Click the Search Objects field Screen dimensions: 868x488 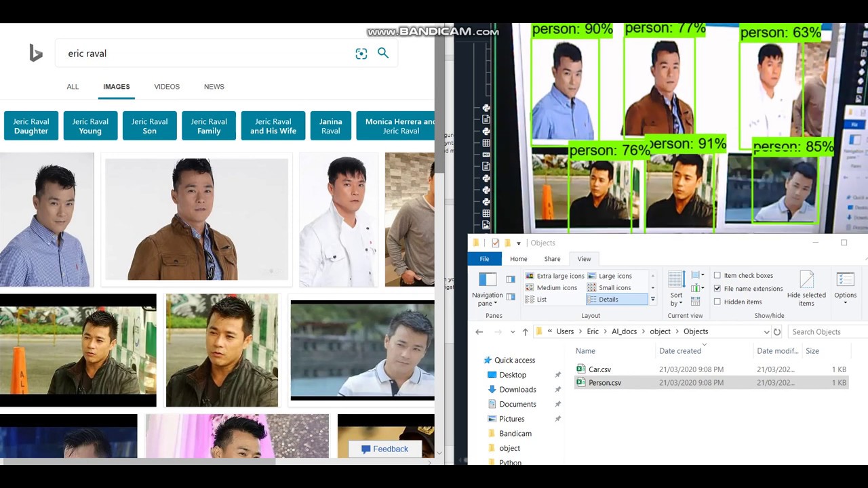[827, 332]
